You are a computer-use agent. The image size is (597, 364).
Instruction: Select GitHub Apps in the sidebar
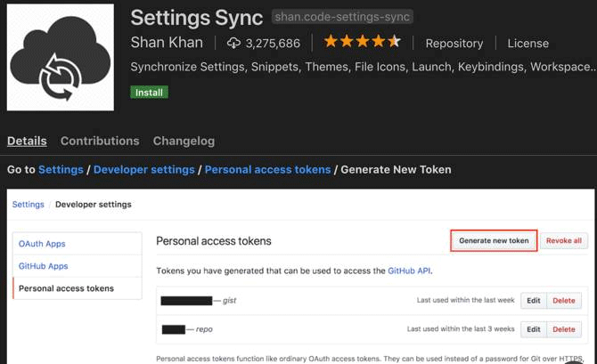pos(44,266)
